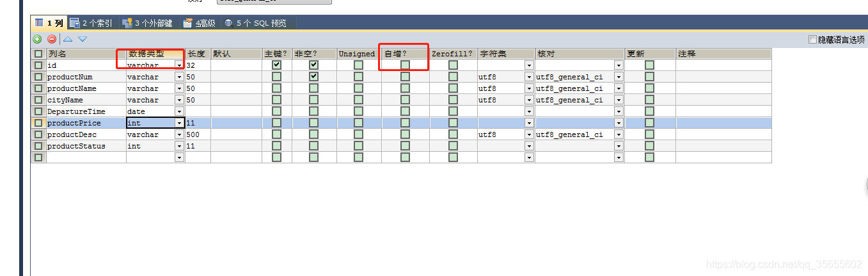Click the 默认 cell for productStatus

[236, 146]
